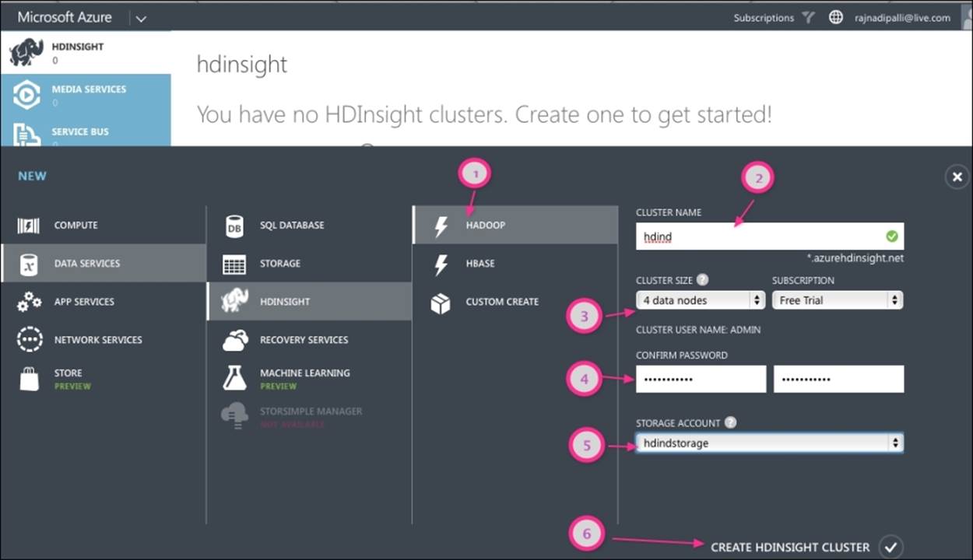Click the SQL Database DB icon
973x560 pixels.
[x=234, y=226]
